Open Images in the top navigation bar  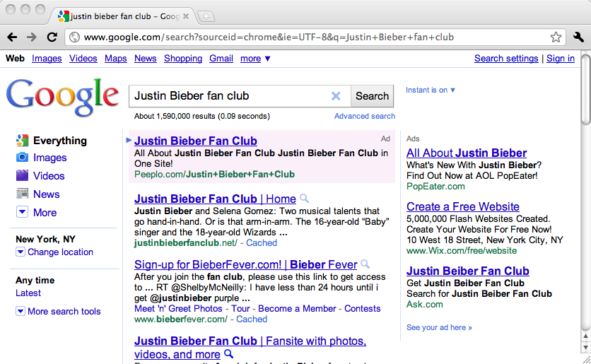(47, 59)
